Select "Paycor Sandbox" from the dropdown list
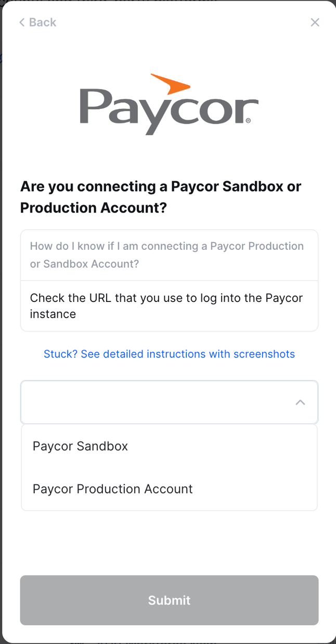 (x=80, y=446)
